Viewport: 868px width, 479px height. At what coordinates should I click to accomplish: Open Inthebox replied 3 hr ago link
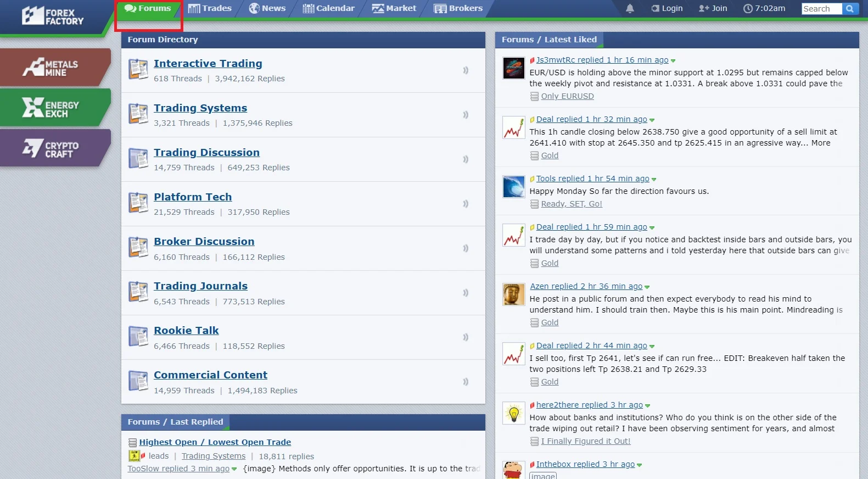585,464
